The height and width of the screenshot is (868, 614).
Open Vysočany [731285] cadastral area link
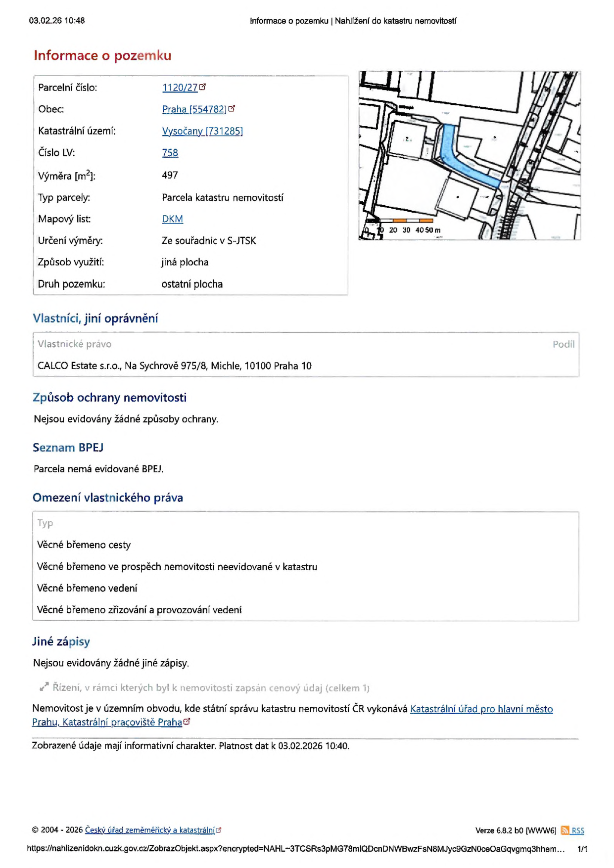[x=202, y=131]
